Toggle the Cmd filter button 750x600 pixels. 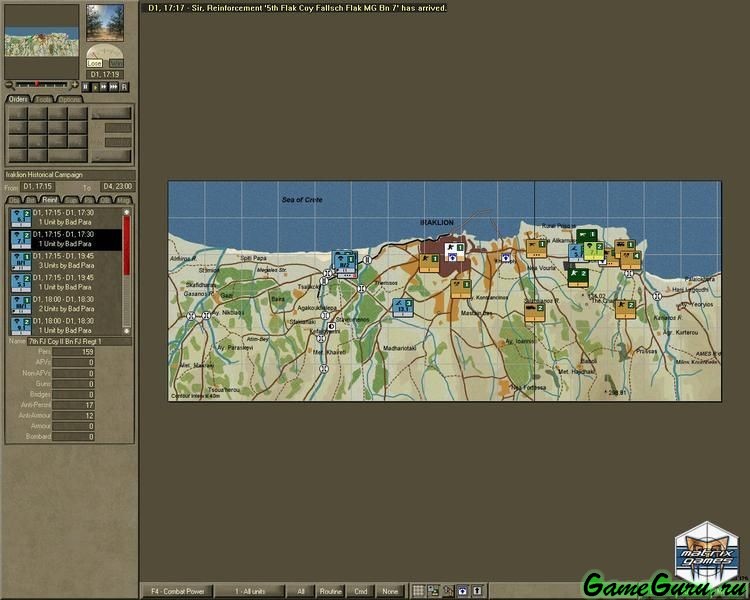click(x=361, y=591)
